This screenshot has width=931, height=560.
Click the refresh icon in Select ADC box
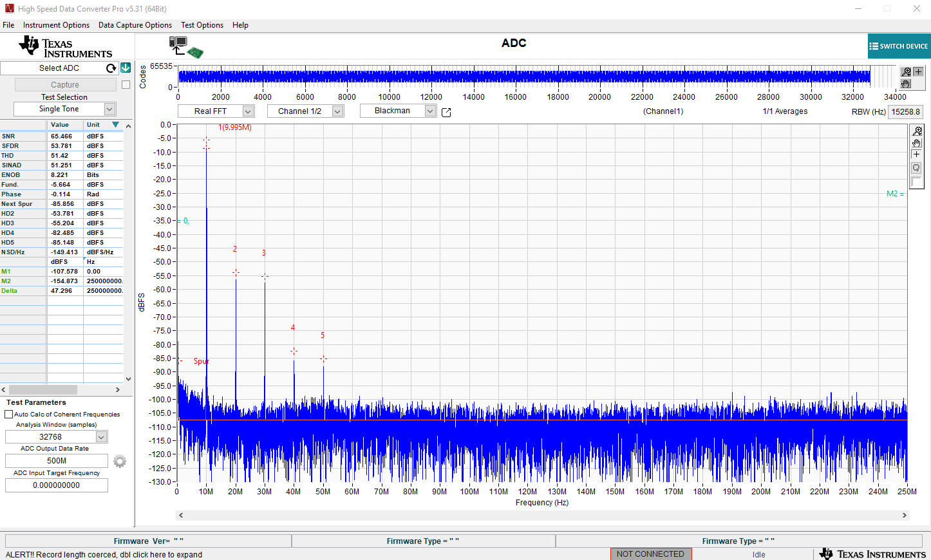(111, 68)
